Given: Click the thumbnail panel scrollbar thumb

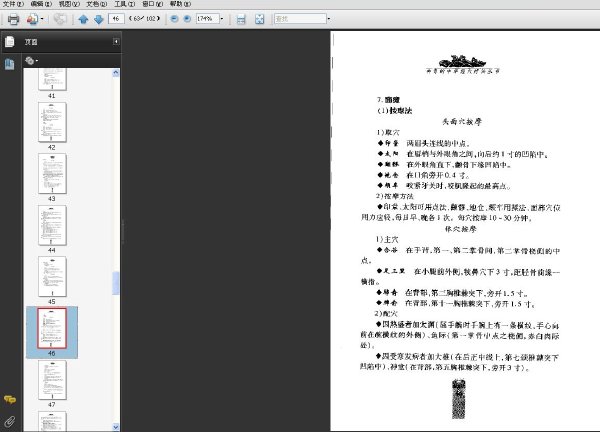Looking at the screenshot, I should click(116, 283).
